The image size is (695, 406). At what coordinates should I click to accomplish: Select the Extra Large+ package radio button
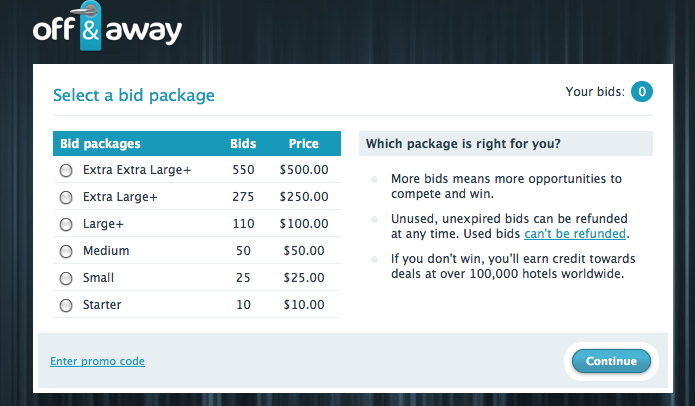[x=66, y=197]
